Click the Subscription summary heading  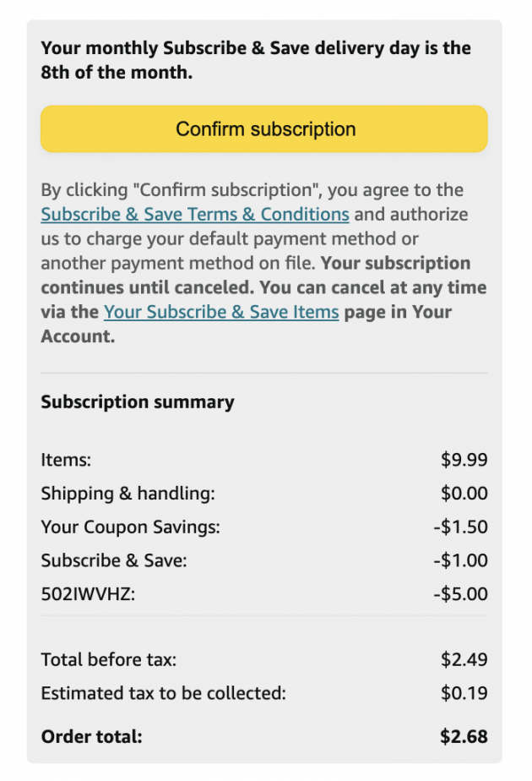pos(138,402)
